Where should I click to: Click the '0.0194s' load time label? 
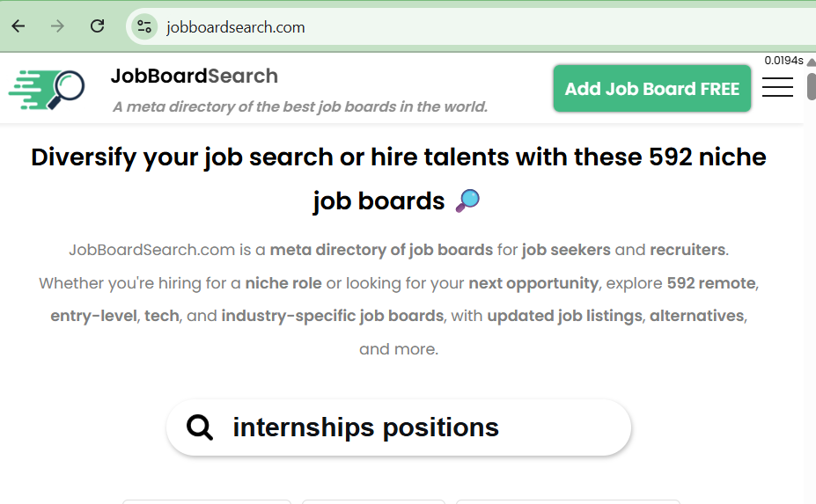pyautogui.click(x=783, y=61)
